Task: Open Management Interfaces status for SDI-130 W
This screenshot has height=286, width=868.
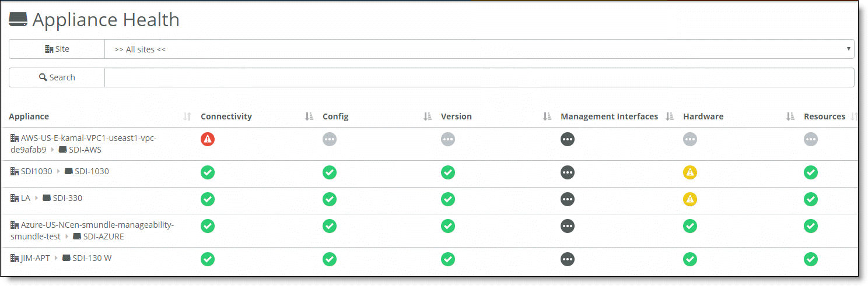Action: click(568, 259)
